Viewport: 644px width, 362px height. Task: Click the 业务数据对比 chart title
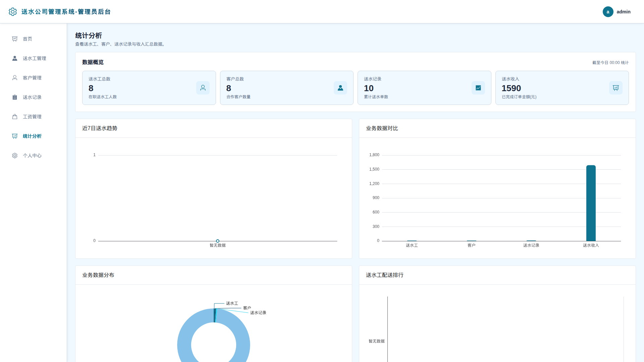(x=382, y=128)
